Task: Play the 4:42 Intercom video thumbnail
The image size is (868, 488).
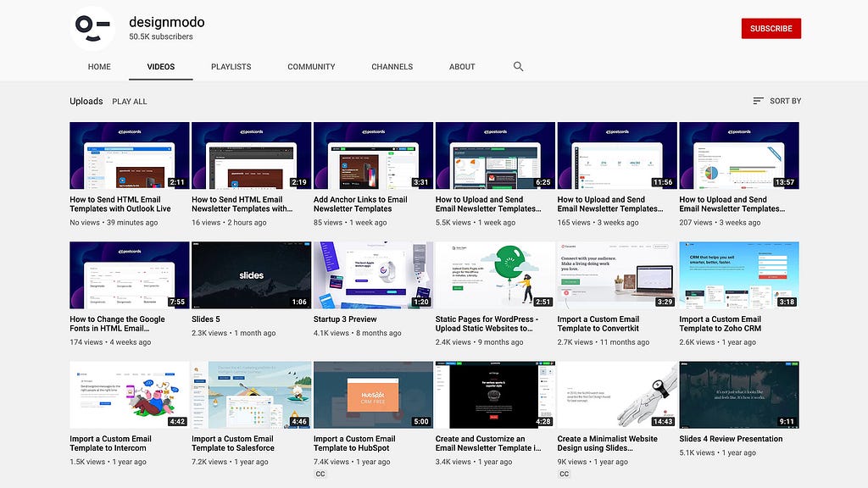Action: point(130,395)
